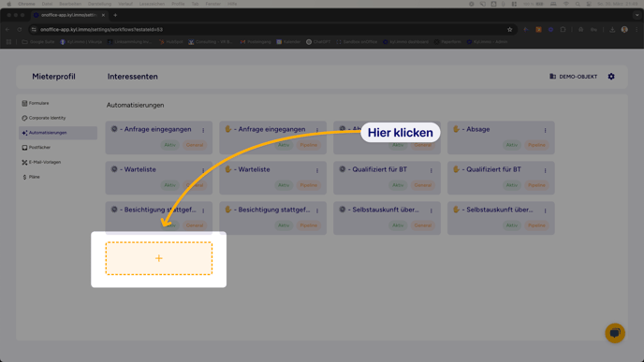The image size is (644, 362).
Task: Open the Kalender bookmark
Action: coord(288,42)
